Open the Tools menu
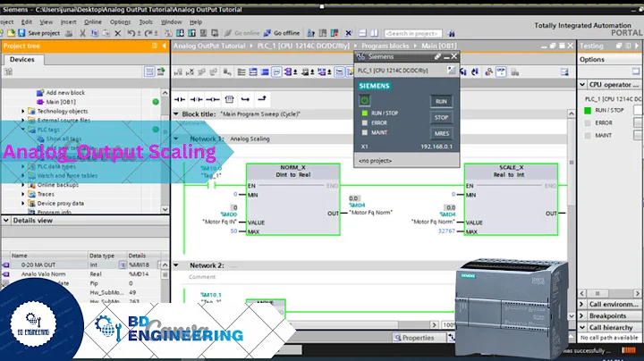Image resolution: width=644 pixels, height=361 pixels. tap(146, 21)
